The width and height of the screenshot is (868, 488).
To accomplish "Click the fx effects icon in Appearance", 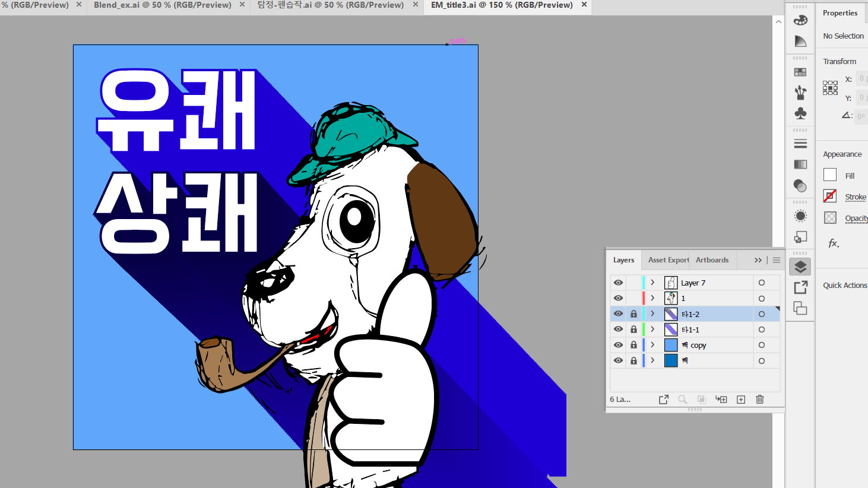I will [x=834, y=243].
